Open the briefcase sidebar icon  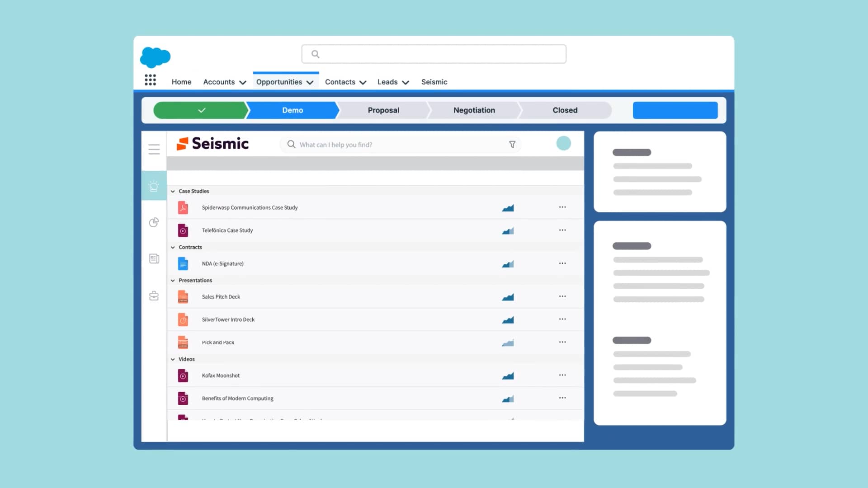tap(154, 296)
